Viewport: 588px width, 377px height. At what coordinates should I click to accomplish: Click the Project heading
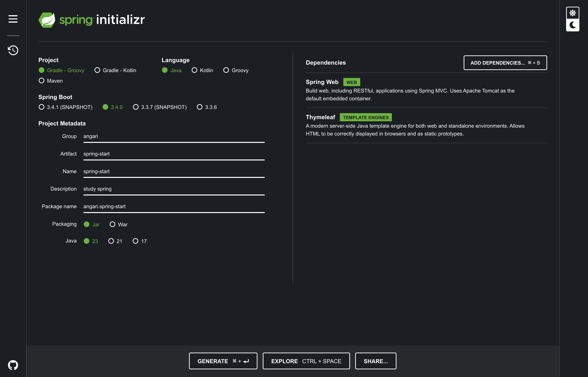[48, 60]
